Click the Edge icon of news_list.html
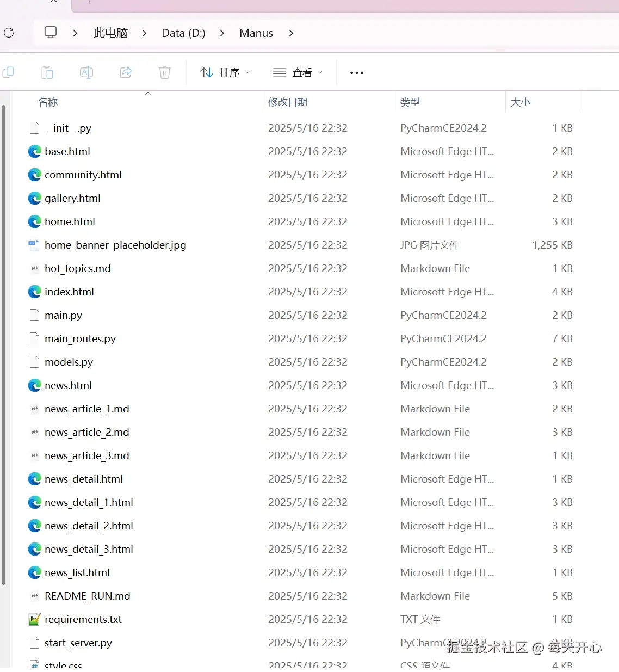This screenshot has width=619, height=672. pos(34,572)
